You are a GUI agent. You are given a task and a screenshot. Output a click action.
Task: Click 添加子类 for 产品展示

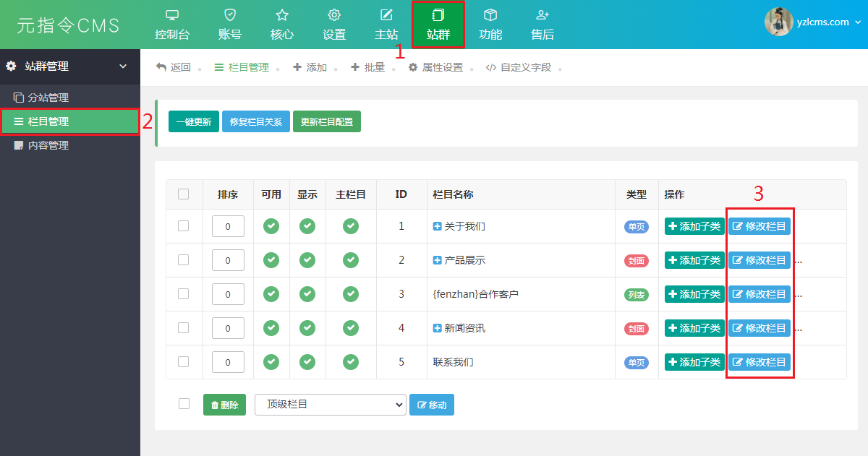click(694, 260)
